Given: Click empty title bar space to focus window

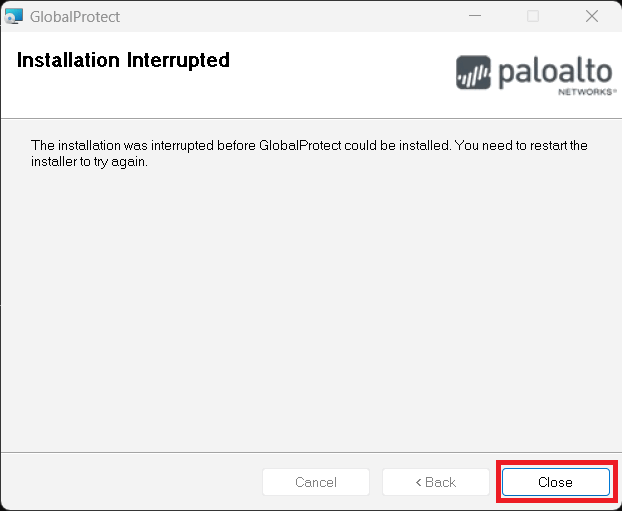Looking at the screenshot, I should point(300,16).
